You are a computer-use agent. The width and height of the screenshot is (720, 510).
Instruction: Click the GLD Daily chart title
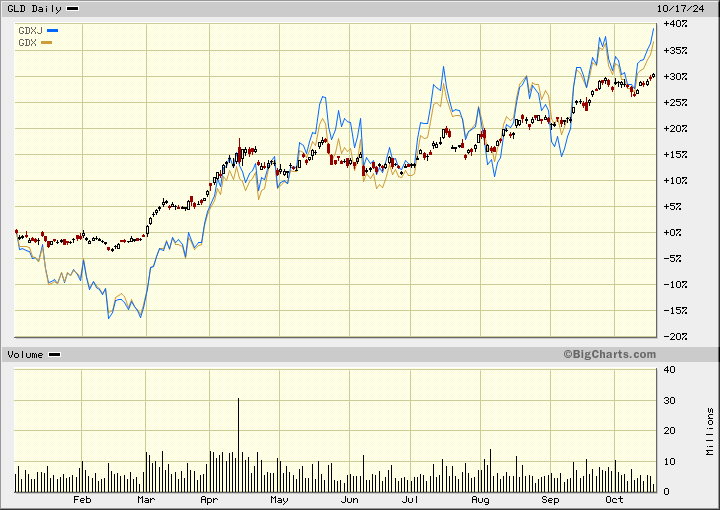coord(34,9)
